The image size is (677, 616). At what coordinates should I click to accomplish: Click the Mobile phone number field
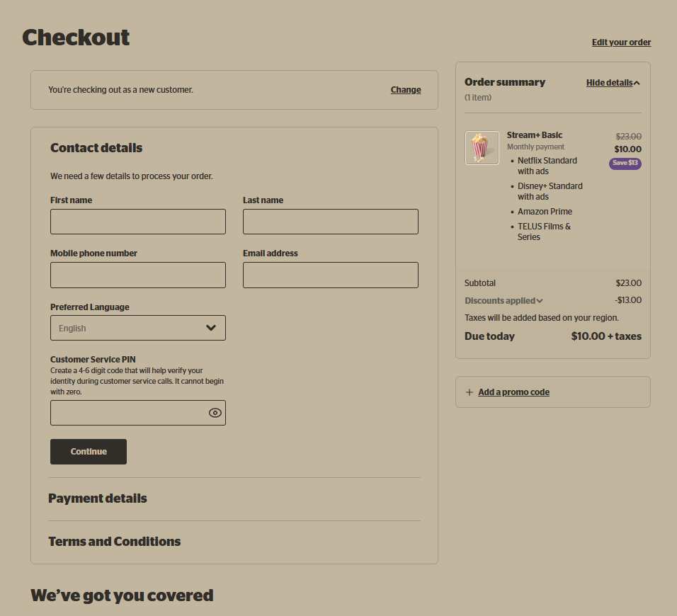137,275
